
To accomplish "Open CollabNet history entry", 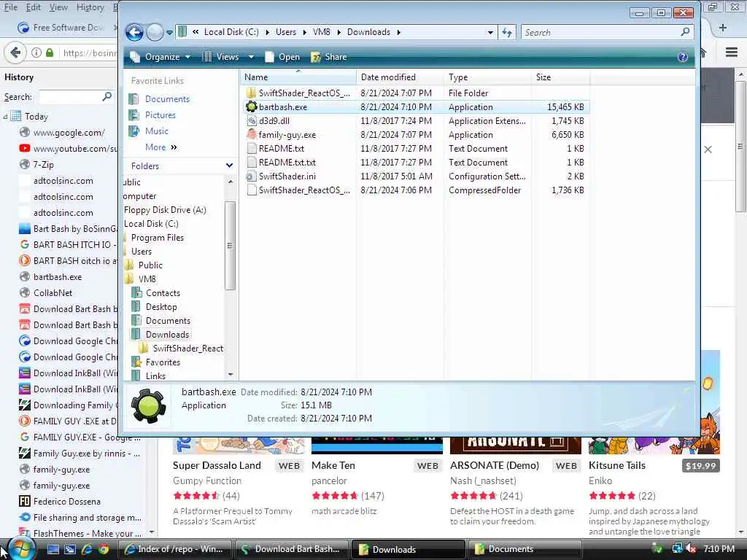I will 53,293.
